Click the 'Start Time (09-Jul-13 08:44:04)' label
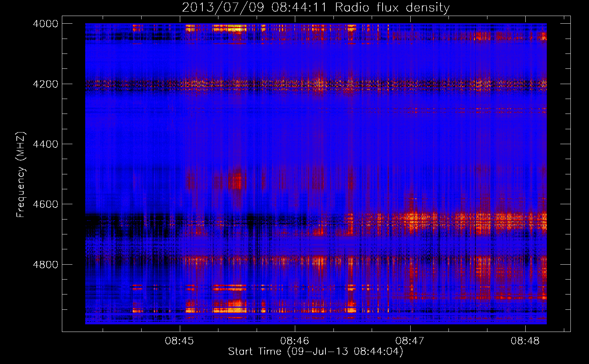This screenshot has height=364, width=589. point(316,352)
